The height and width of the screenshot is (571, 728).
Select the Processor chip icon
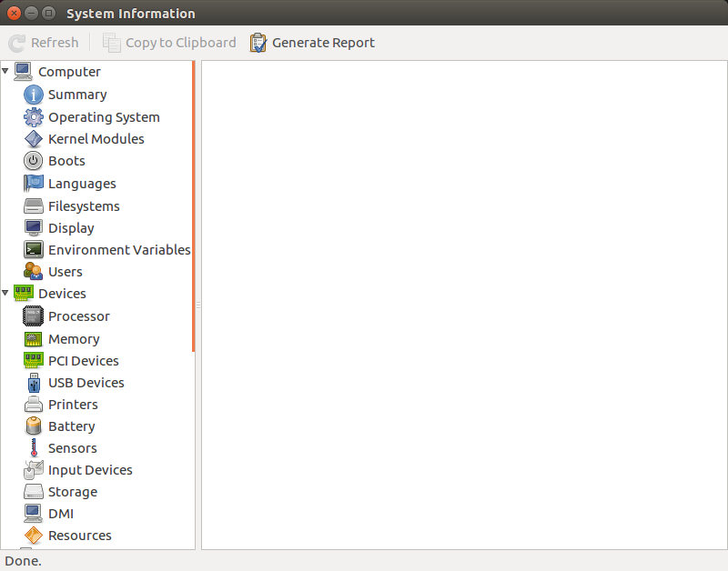coord(34,316)
